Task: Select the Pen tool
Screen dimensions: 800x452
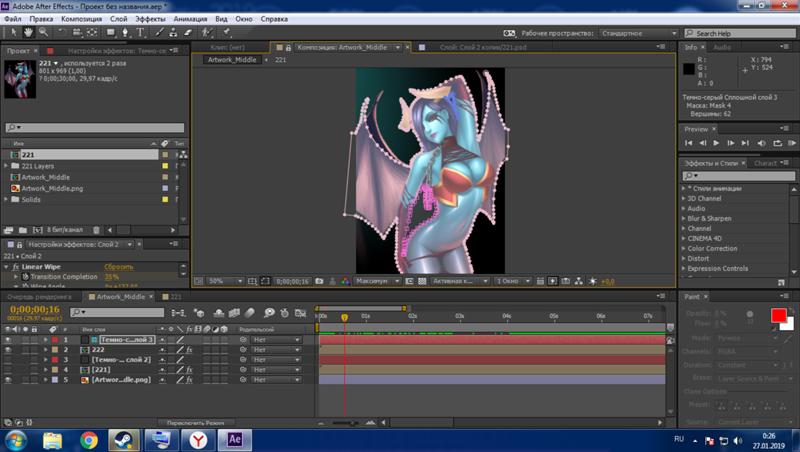Action: point(126,32)
